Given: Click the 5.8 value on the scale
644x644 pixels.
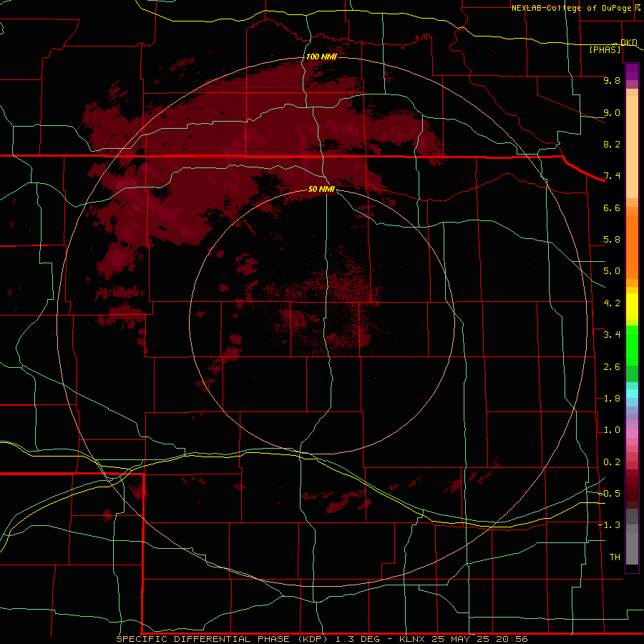Looking at the screenshot, I should click(612, 240).
